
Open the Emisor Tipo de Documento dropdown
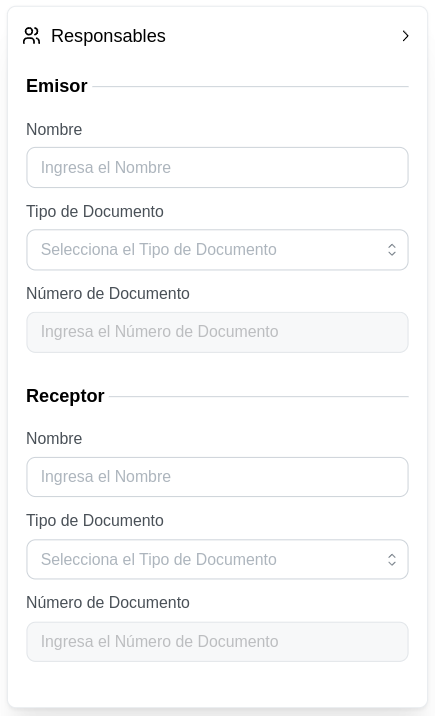[x=217, y=250]
